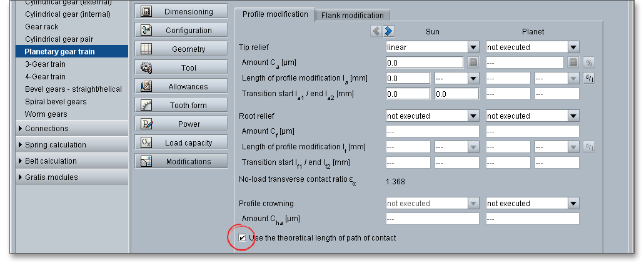Click the Sun Amount Ca sizing icon
The height and width of the screenshot is (263, 644).
click(473, 62)
